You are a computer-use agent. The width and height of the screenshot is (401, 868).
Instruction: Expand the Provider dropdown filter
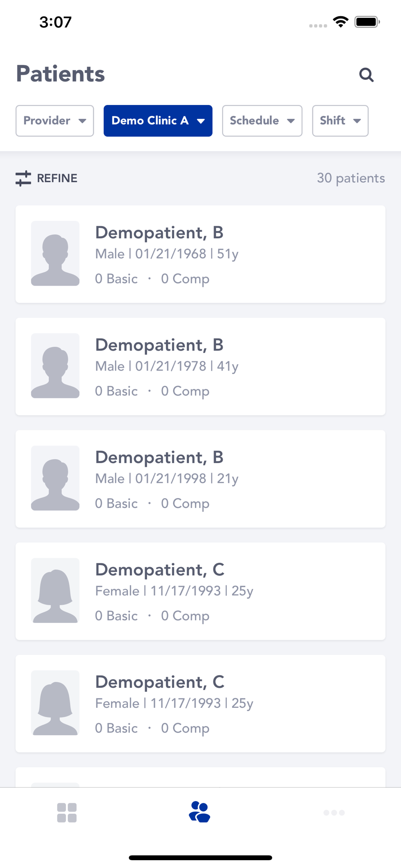55,121
